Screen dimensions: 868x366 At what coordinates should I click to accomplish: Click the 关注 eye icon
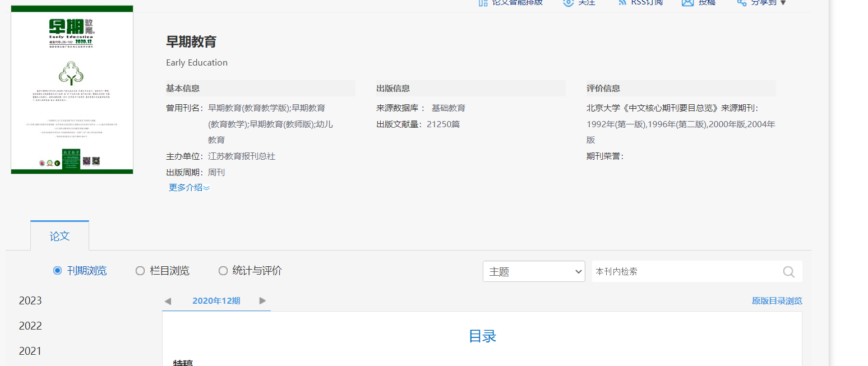(x=568, y=2)
